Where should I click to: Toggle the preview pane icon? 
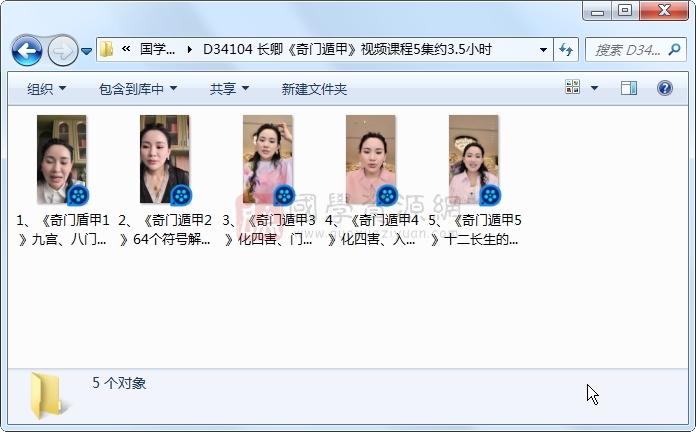click(x=629, y=88)
